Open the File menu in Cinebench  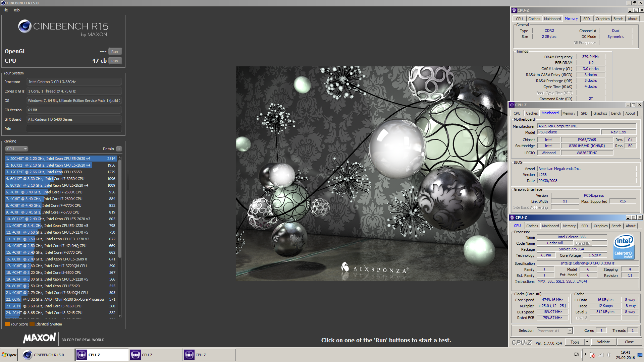click(5, 10)
